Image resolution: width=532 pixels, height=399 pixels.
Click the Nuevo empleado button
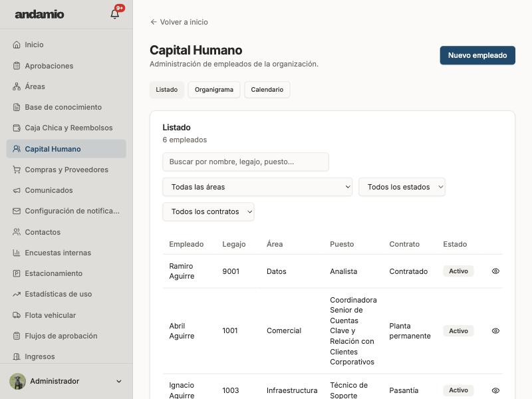click(x=477, y=55)
